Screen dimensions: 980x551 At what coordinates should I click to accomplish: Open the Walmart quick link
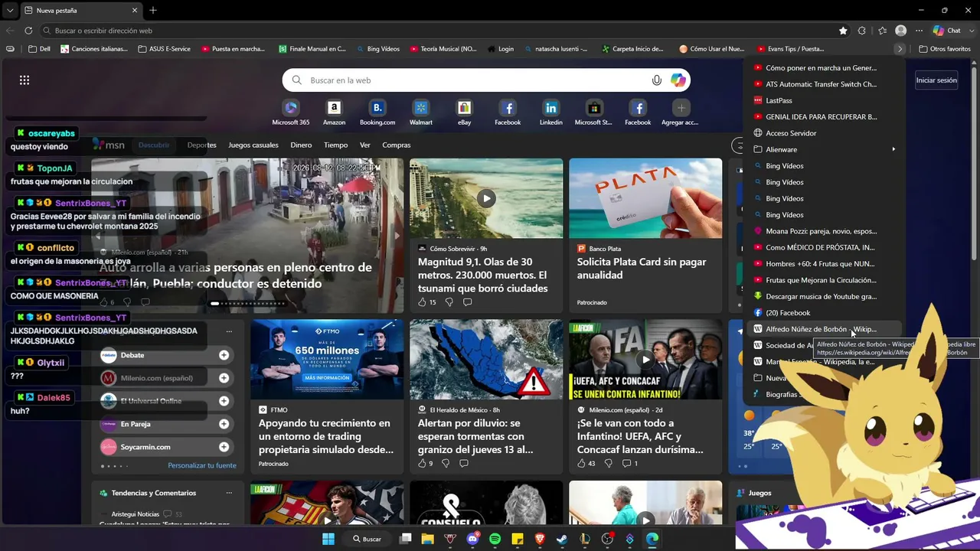(421, 112)
